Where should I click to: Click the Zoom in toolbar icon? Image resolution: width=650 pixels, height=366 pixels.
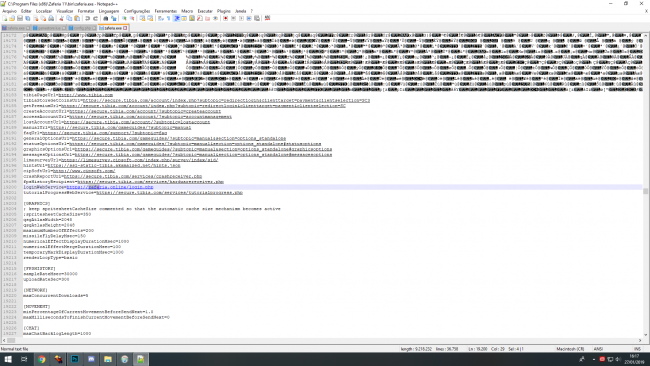point(124,18)
